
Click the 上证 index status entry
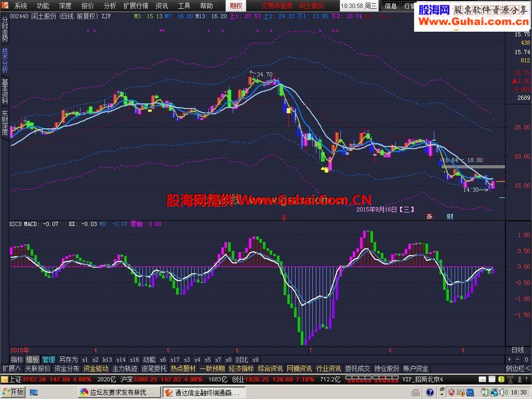[x=50, y=379]
